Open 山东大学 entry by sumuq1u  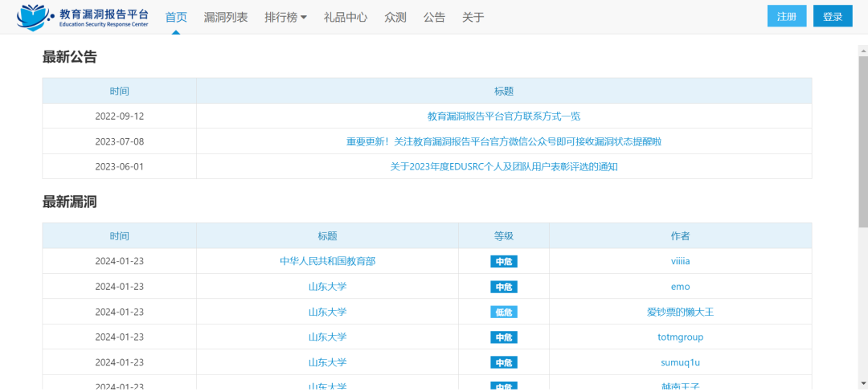click(327, 362)
